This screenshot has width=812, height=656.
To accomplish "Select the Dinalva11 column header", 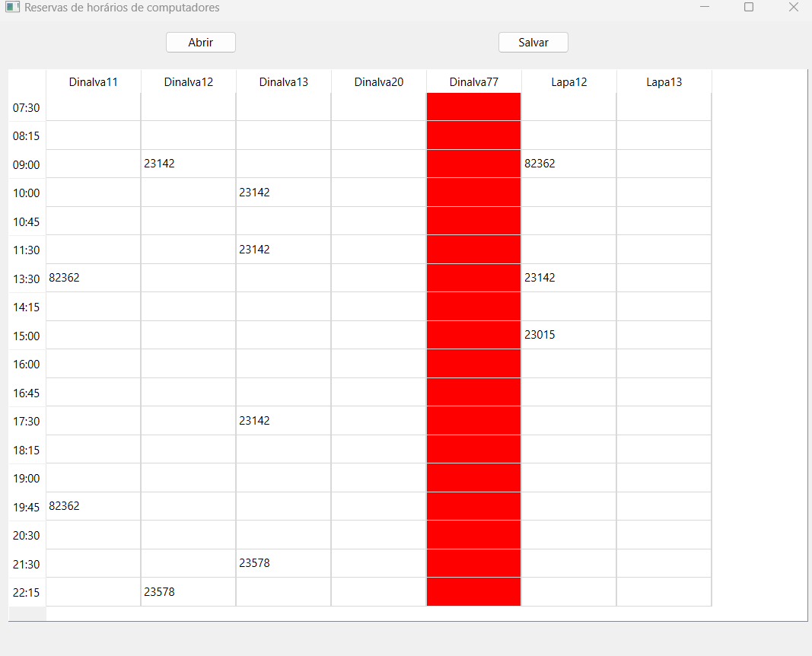I will click(x=93, y=81).
